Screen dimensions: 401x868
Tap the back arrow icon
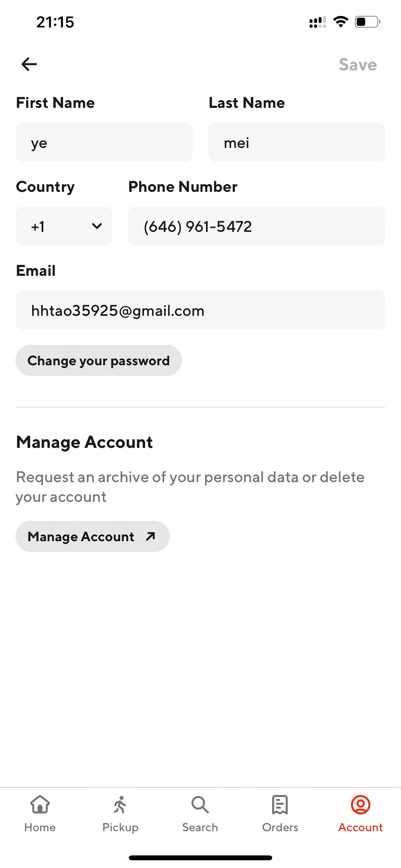point(29,64)
